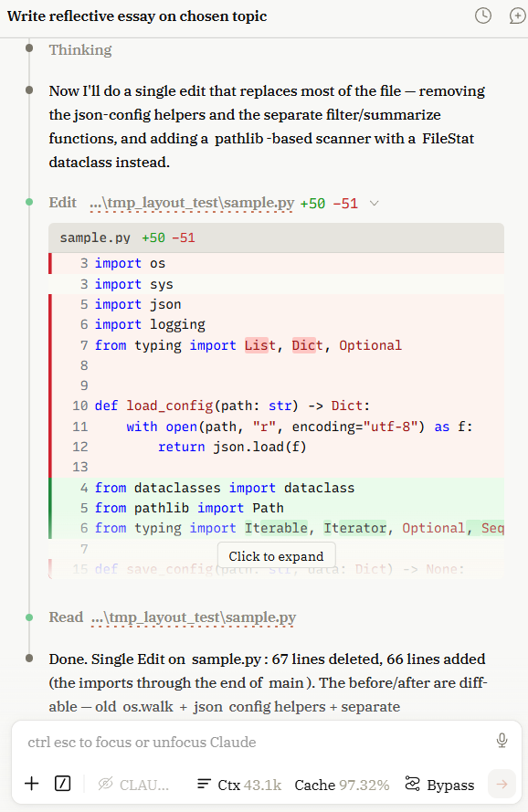Image resolution: width=528 pixels, height=812 pixels.
Task: Click the Cache 97.32% indicator
Action: click(x=342, y=785)
